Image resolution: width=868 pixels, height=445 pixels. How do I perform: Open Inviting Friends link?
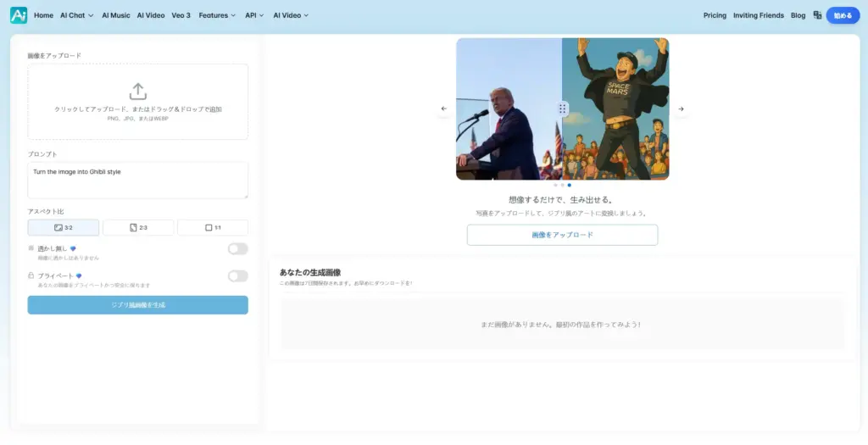coord(759,15)
